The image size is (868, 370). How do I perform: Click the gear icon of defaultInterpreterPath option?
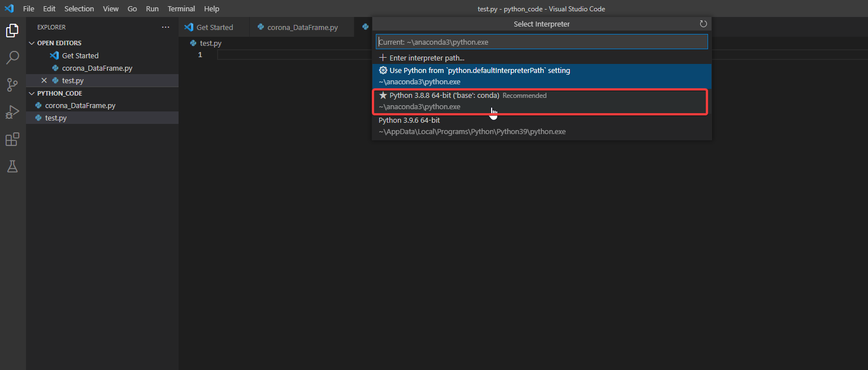(383, 71)
